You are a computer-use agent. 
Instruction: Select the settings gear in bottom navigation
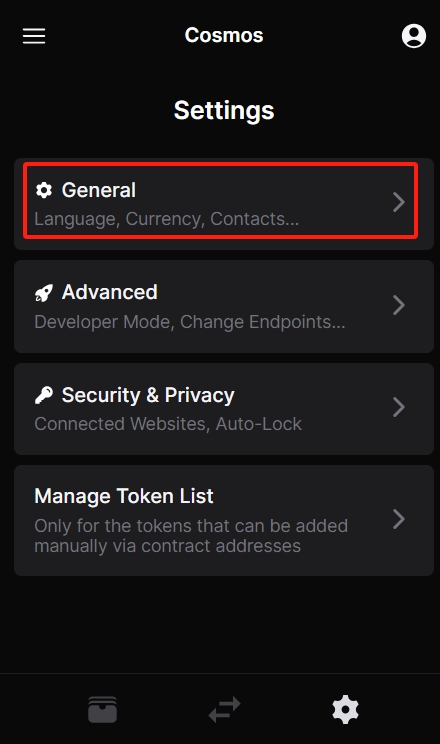pyautogui.click(x=346, y=709)
